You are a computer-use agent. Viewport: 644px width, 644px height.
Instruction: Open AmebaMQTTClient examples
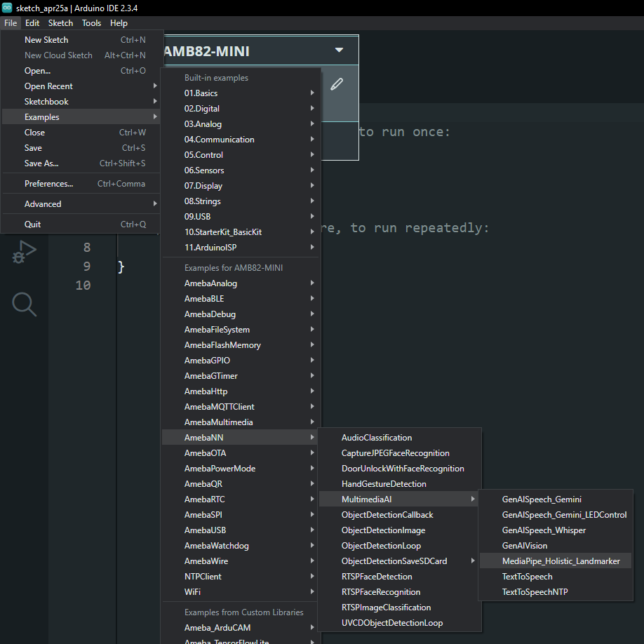click(240, 407)
